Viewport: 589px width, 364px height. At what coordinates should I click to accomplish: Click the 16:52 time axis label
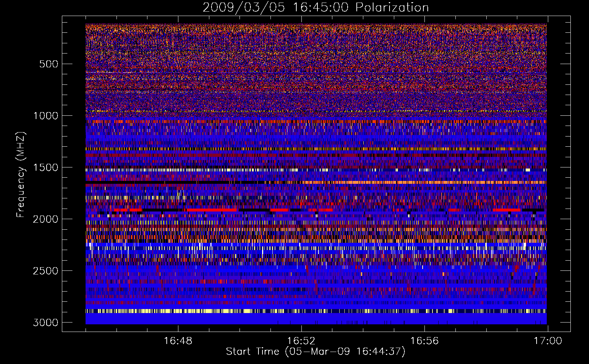point(301,341)
